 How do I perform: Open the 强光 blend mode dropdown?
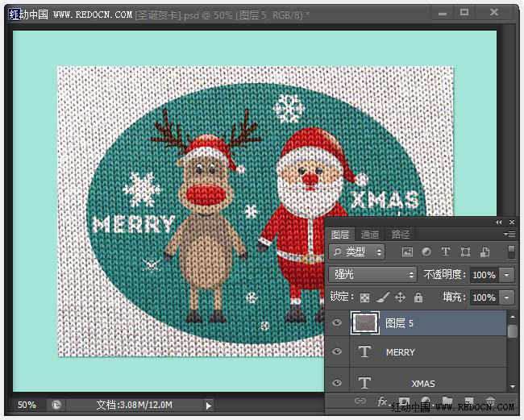(x=372, y=275)
